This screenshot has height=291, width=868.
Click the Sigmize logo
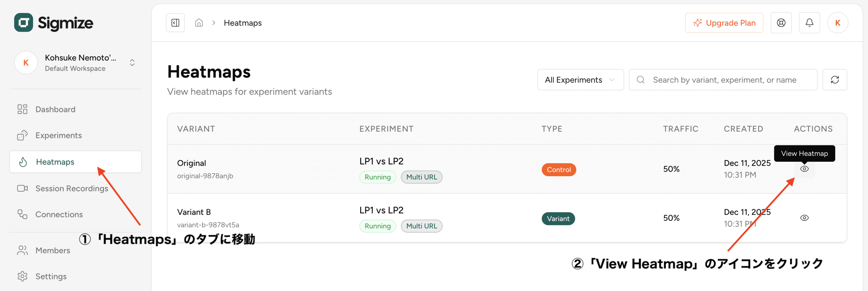click(x=54, y=23)
